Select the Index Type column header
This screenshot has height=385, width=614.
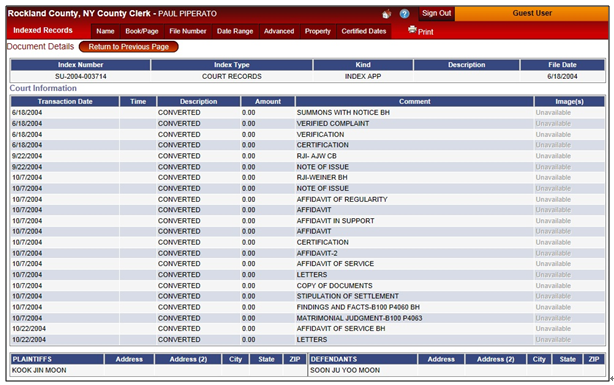point(232,65)
